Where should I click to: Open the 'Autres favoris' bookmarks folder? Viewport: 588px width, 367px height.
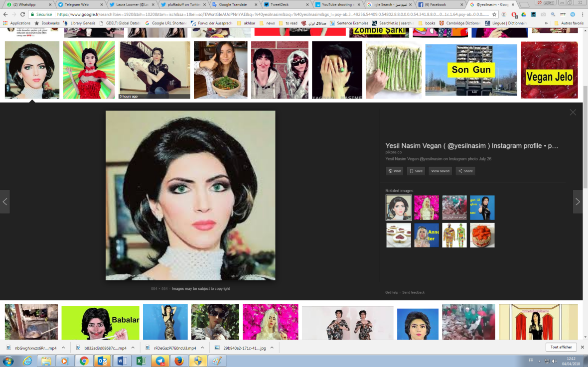click(x=568, y=23)
